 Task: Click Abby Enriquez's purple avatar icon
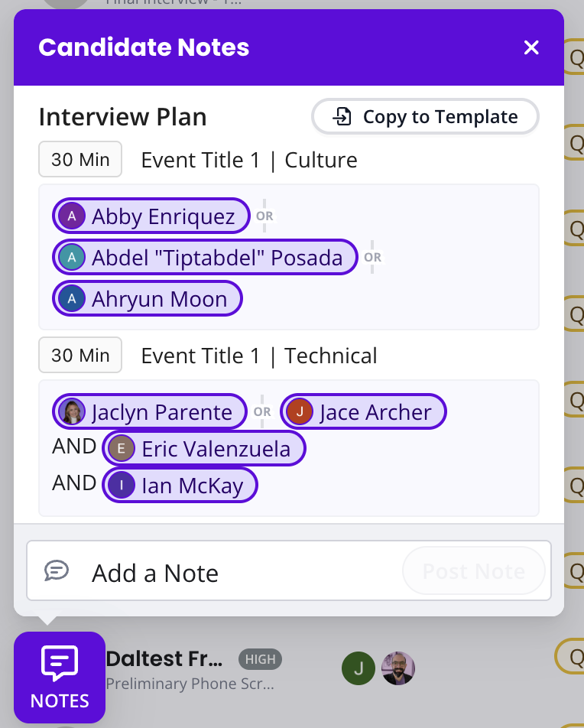[72, 216]
